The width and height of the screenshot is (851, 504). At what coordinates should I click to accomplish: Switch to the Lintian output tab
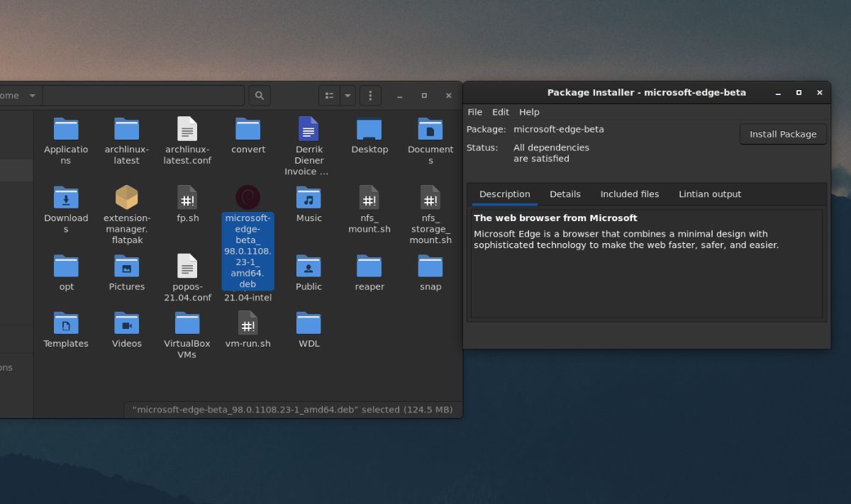click(x=709, y=194)
